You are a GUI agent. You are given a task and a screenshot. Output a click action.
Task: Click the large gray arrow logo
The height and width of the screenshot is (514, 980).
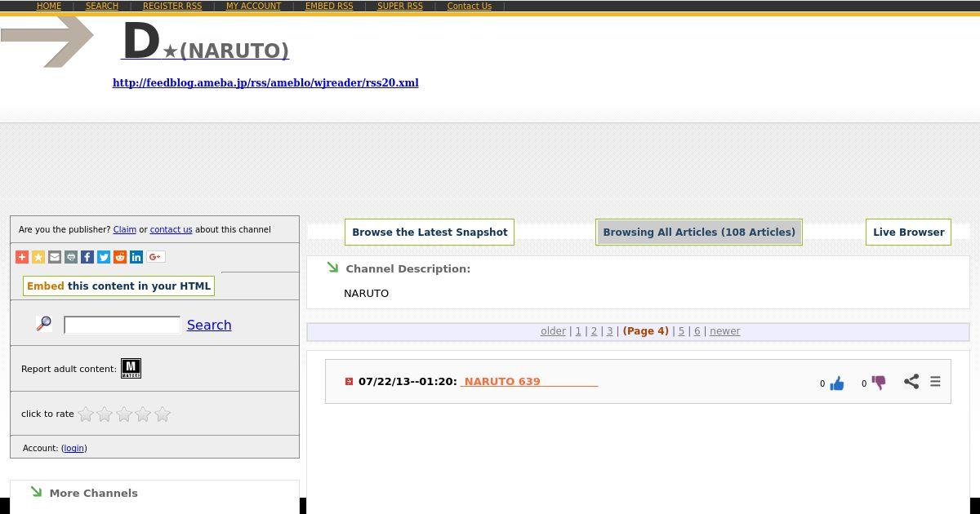click(x=47, y=41)
